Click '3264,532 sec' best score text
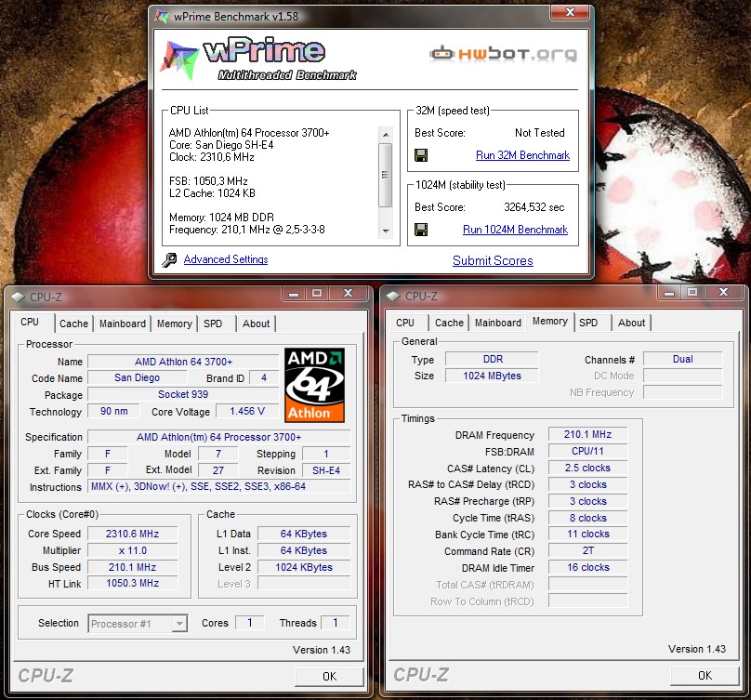This screenshot has width=751, height=700. tap(534, 207)
